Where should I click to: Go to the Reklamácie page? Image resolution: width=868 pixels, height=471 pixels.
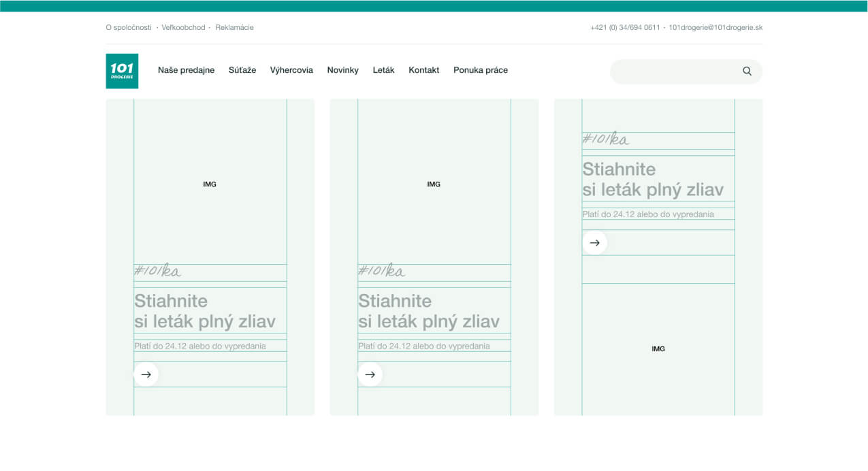pos(234,28)
